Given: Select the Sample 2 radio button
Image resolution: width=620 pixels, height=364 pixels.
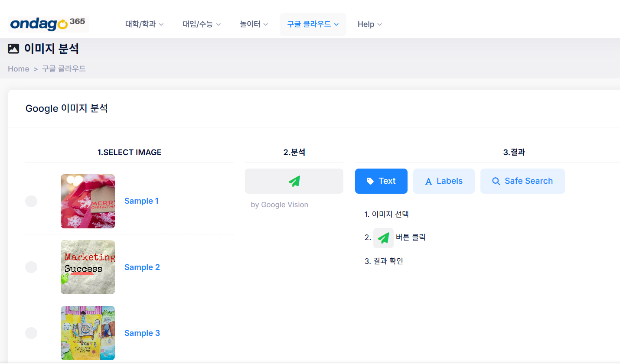Looking at the screenshot, I should (x=31, y=267).
